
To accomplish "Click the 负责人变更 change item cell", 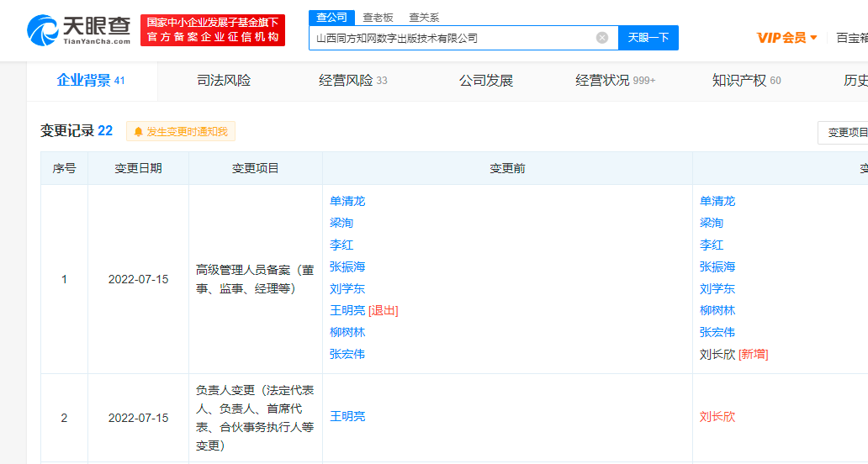I will coord(255,418).
